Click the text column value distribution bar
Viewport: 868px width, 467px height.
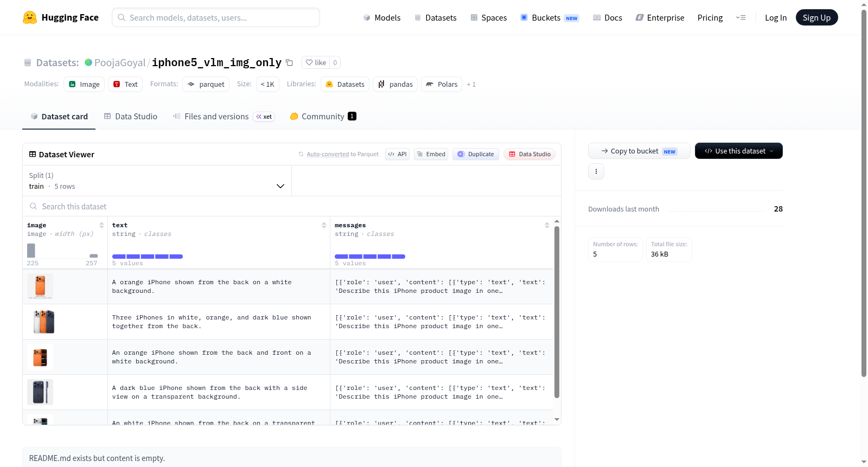tap(147, 256)
